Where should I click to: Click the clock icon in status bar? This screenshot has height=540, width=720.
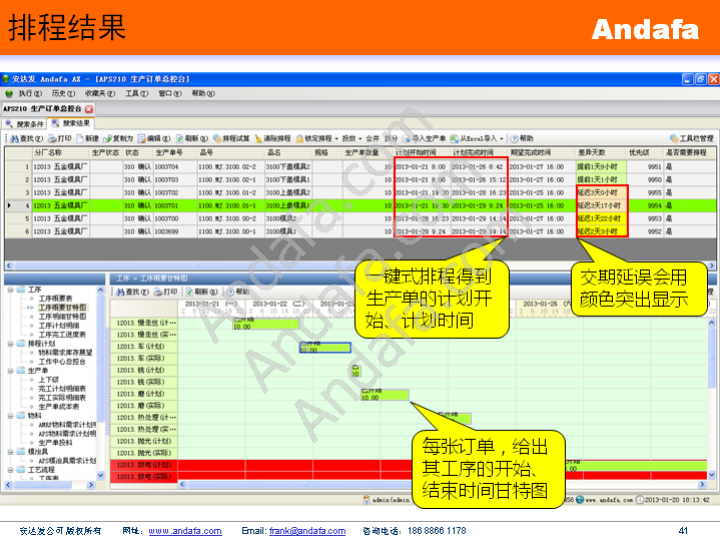pos(640,500)
